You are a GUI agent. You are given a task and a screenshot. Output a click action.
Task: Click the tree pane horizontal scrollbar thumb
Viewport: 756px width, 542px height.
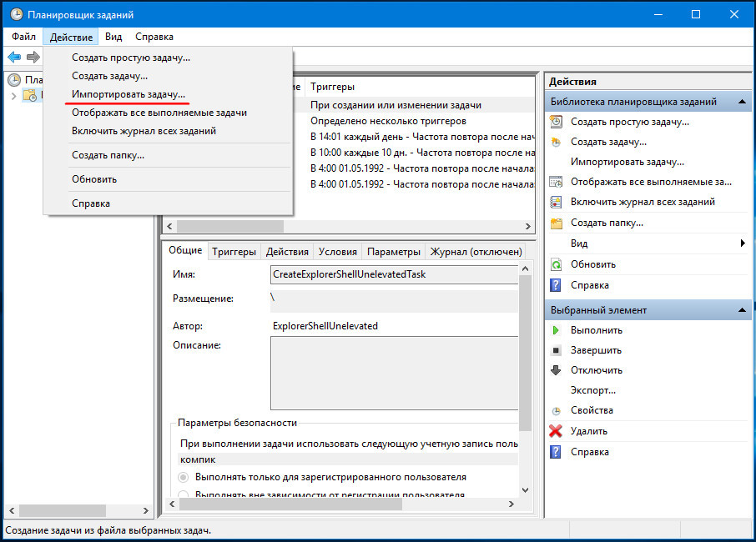click(x=63, y=510)
